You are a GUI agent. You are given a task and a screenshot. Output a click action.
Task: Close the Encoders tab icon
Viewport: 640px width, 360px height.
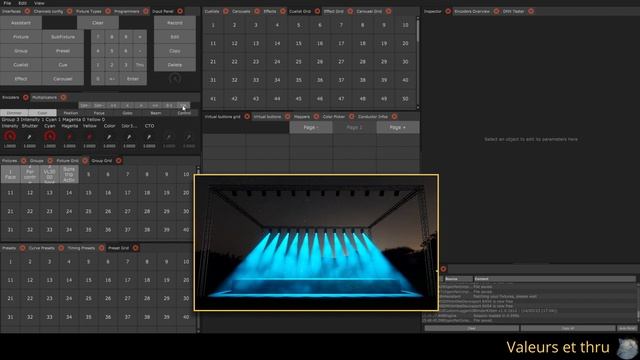click(x=26, y=98)
